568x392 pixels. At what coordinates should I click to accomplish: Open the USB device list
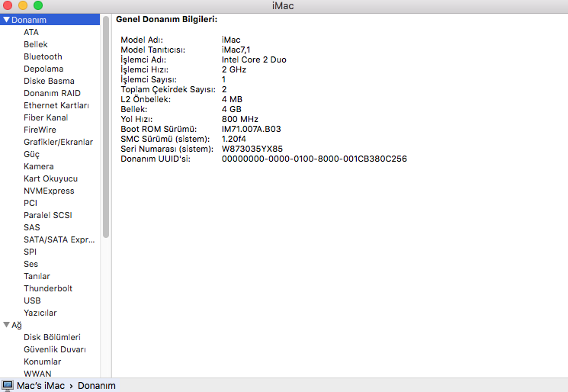pyautogui.click(x=32, y=300)
